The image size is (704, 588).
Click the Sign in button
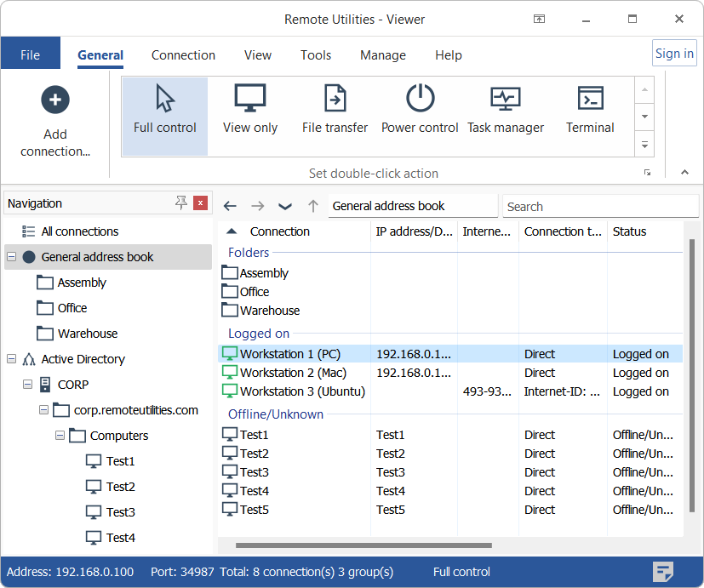pos(674,53)
